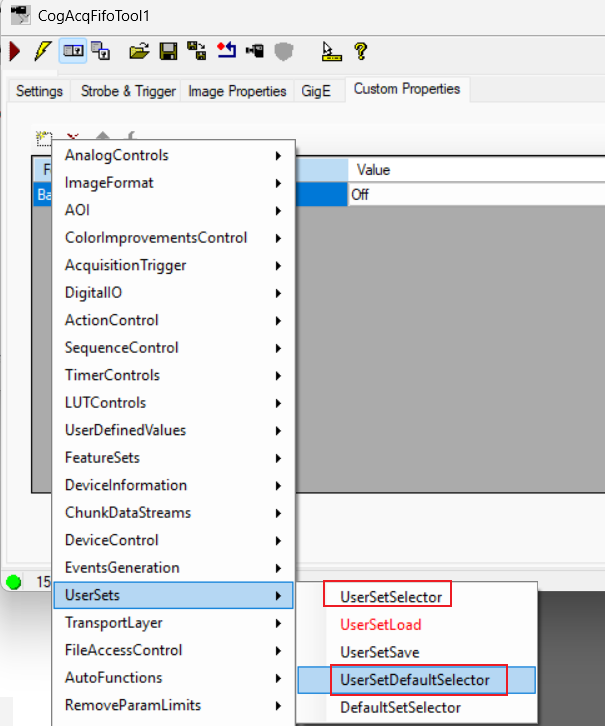Expand the AnalogControls submenu
Viewport: 605px width, 726px height.
(x=174, y=156)
